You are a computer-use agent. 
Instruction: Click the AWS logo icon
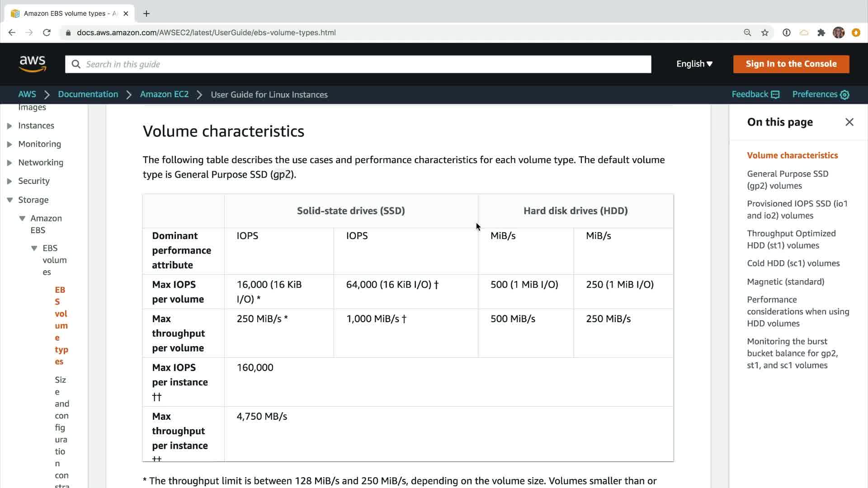pyautogui.click(x=33, y=64)
